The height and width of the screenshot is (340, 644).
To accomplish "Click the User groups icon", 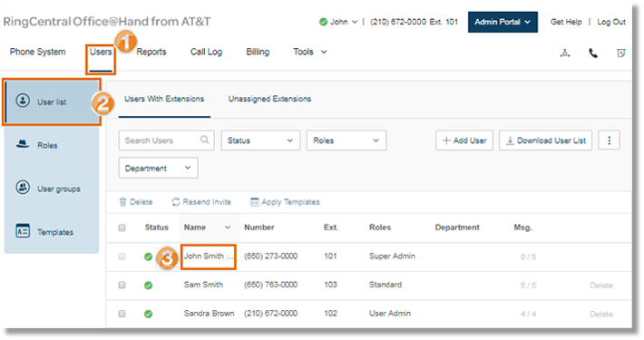I will point(23,188).
